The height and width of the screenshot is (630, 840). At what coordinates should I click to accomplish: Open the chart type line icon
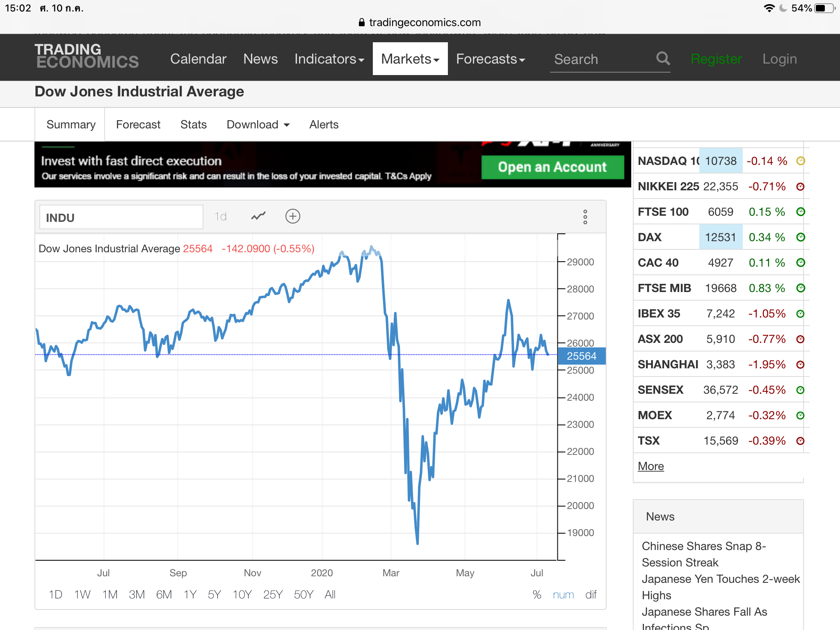coord(258,216)
